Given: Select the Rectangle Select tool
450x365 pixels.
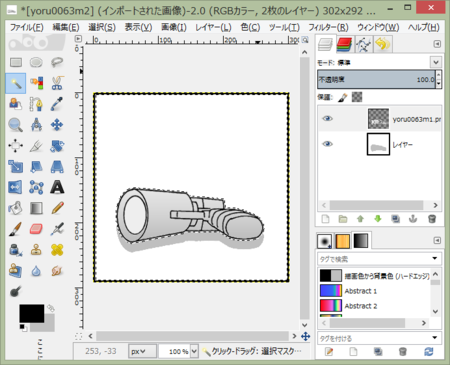Looking at the screenshot, I should pos(16,62).
